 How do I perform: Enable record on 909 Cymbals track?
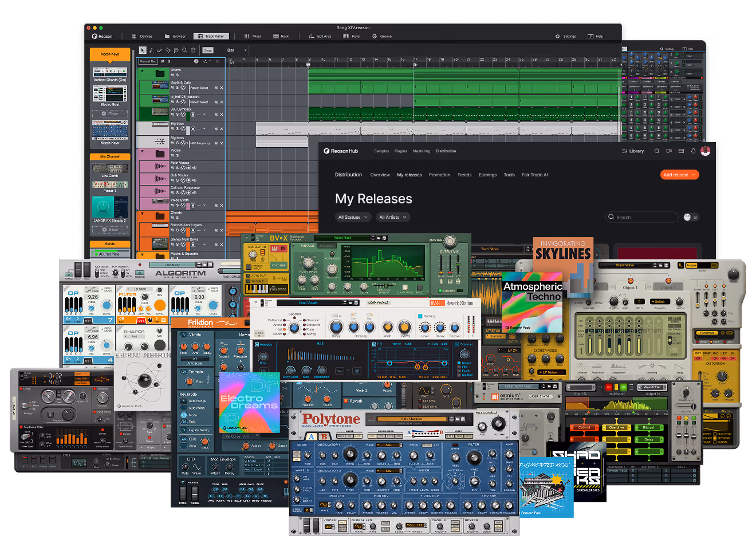pyautogui.click(x=193, y=115)
